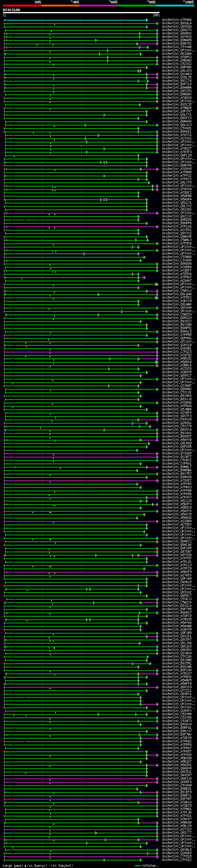Image resolution: width=197 pixels, height=868 pixels.
Task: Select hit label UniRef100_B9NAD9
Action: [x=177, y=40]
